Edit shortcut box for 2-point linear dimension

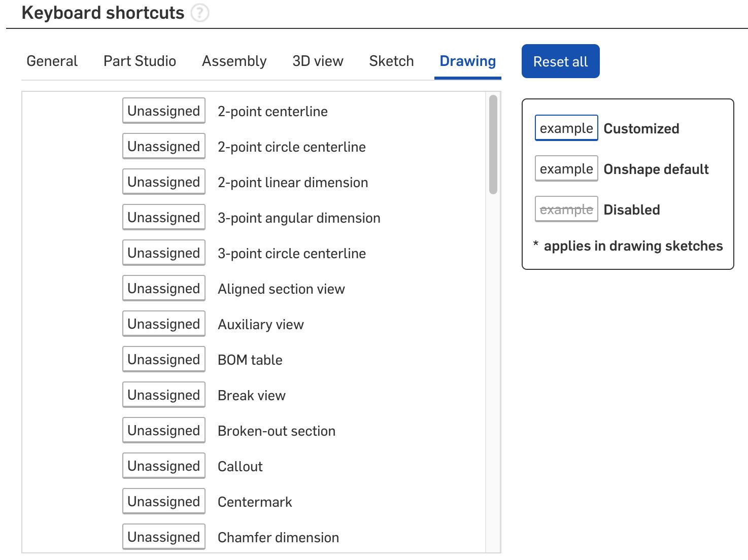[163, 182]
